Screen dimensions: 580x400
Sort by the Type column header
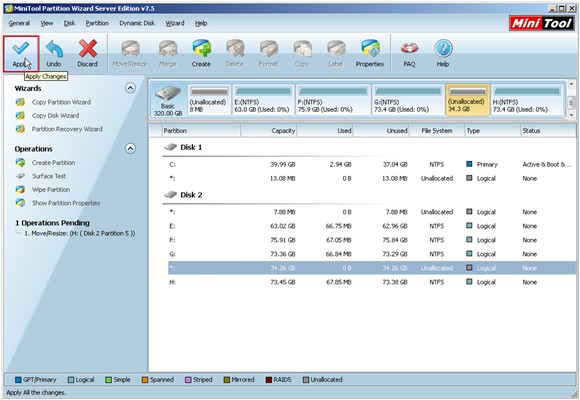pyautogui.click(x=493, y=131)
